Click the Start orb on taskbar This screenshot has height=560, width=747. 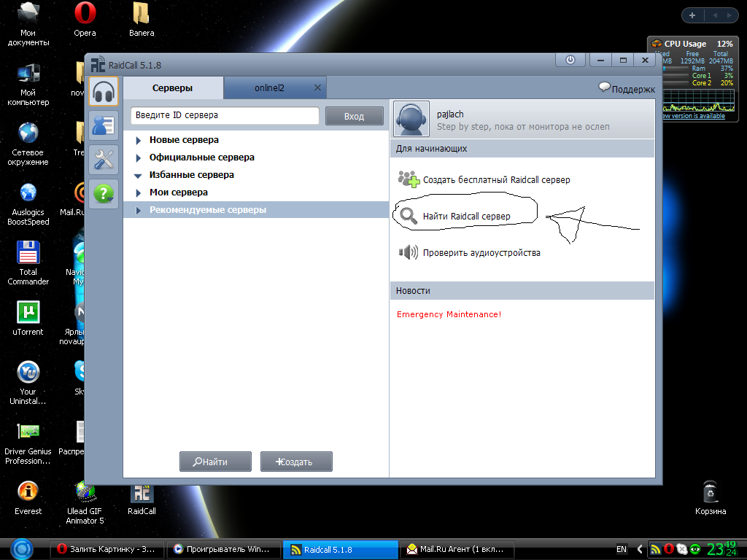21,549
